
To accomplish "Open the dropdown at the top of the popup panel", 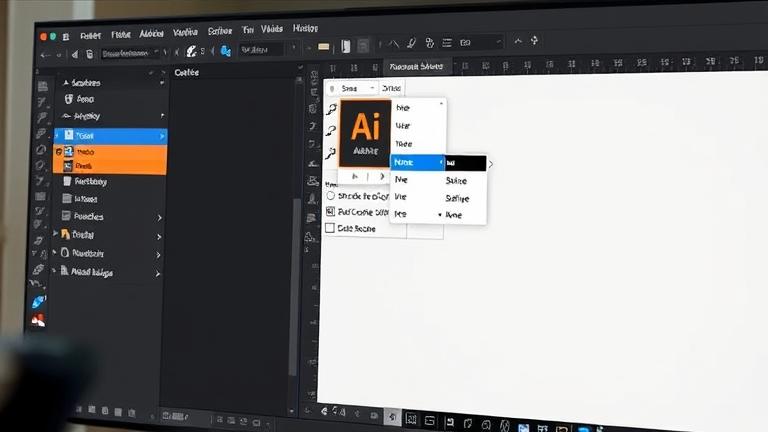I will (351, 88).
